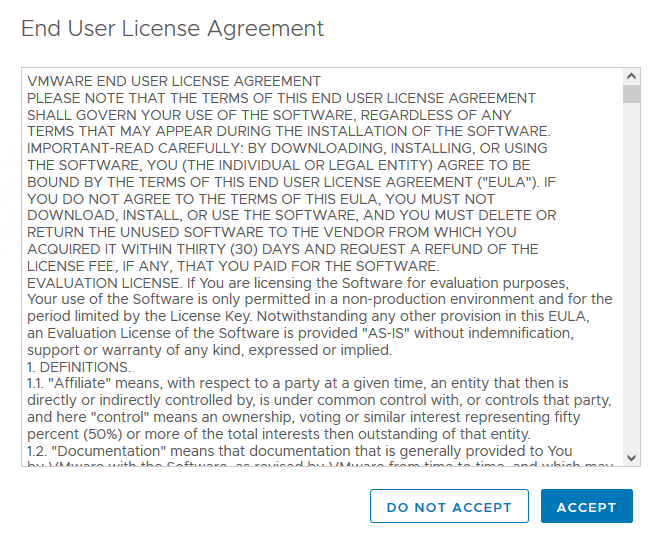Click the up arrow of the EULA scrollbar

[x=631, y=76]
